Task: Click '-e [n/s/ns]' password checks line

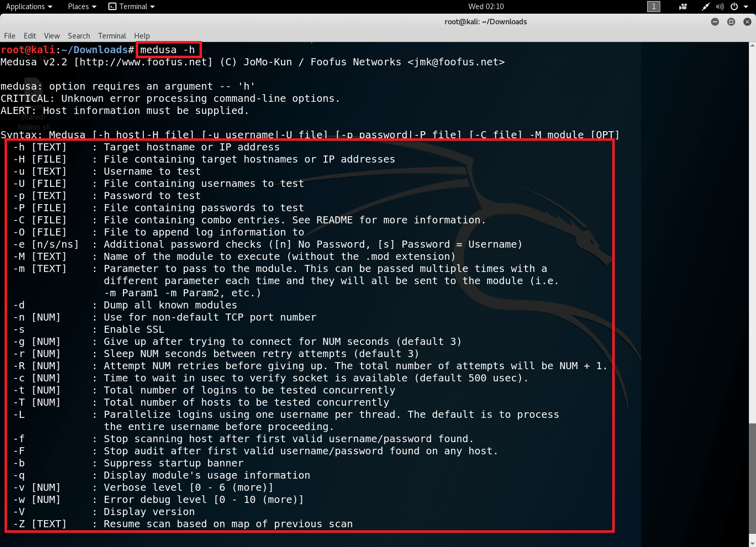Action: pyautogui.click(x=268, y=244)
